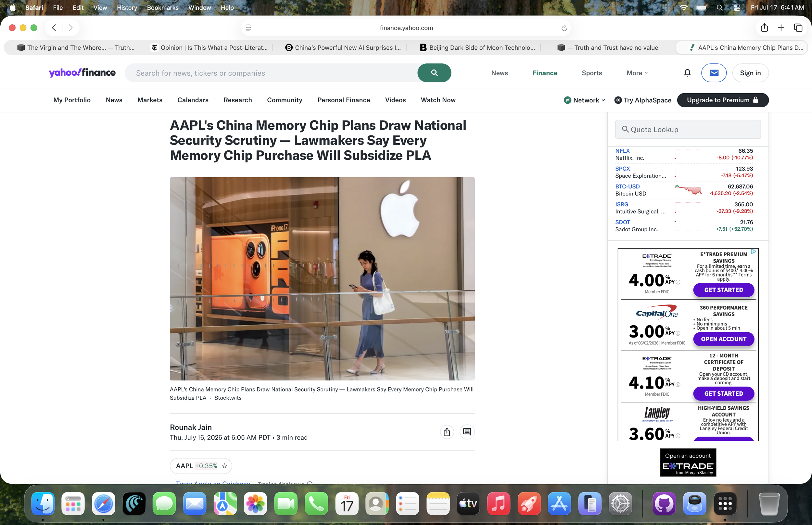
Task: Open the Calendars nav item
Action: (193, 100)
